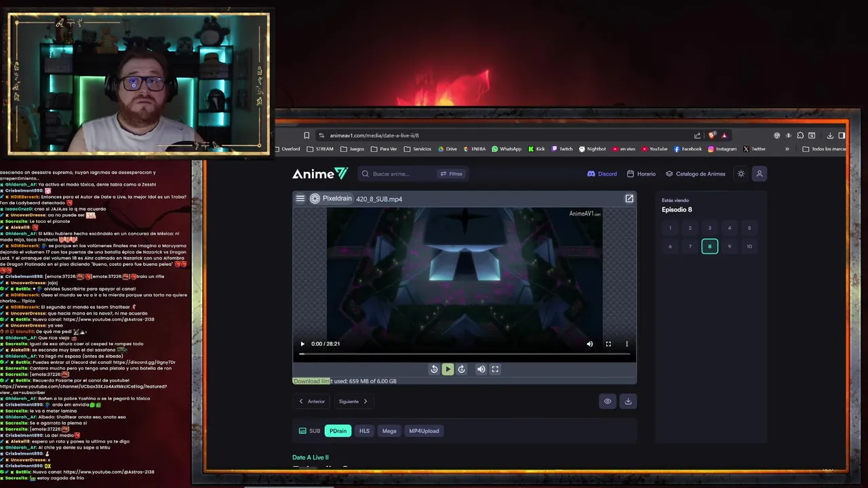Image resolution: width=868 pixels, height=488 pixels.
Task: Mute the video with the speaker icon
Action: (590, 344)
